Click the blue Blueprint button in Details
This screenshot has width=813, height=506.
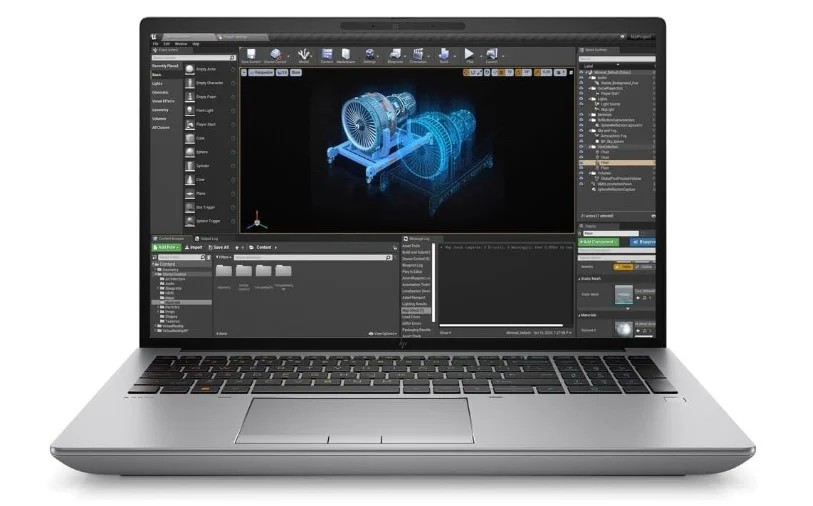643,242
